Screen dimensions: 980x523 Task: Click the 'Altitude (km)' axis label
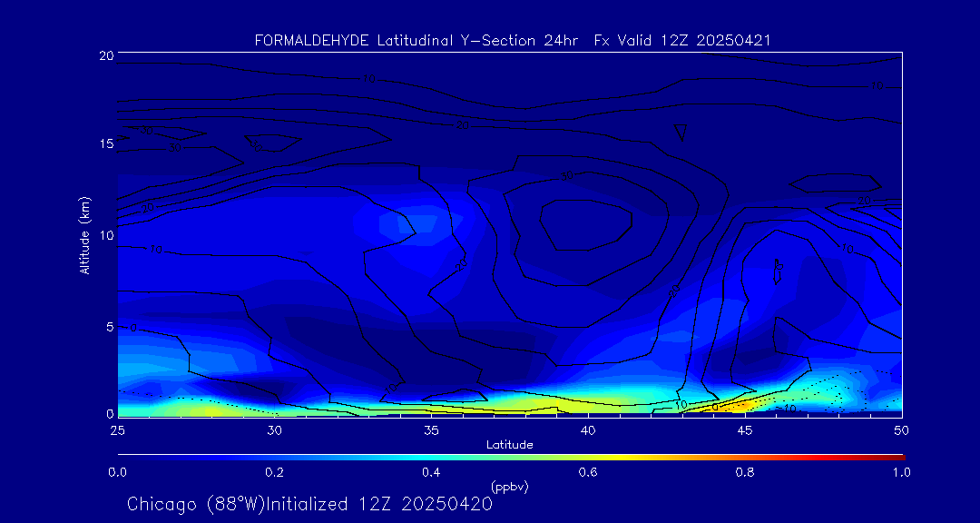(x=84, y=235)
